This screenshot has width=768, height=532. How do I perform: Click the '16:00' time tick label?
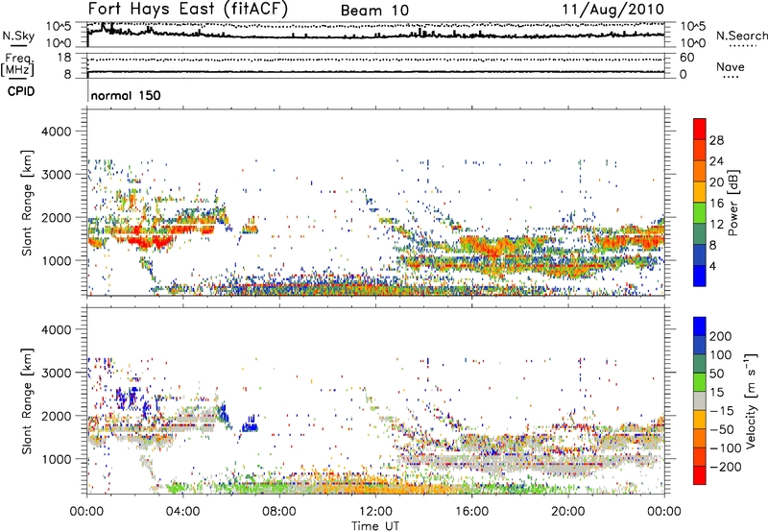pyautogui.click(x=471, y=512)
